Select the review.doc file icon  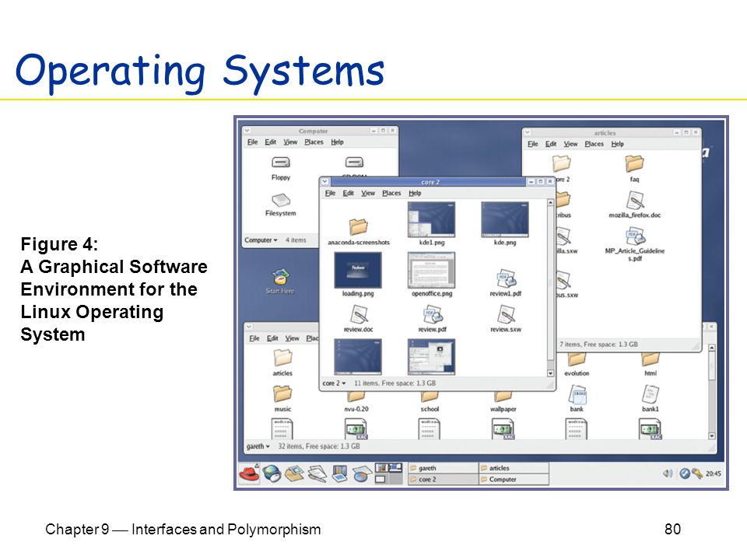coord(359,314)
